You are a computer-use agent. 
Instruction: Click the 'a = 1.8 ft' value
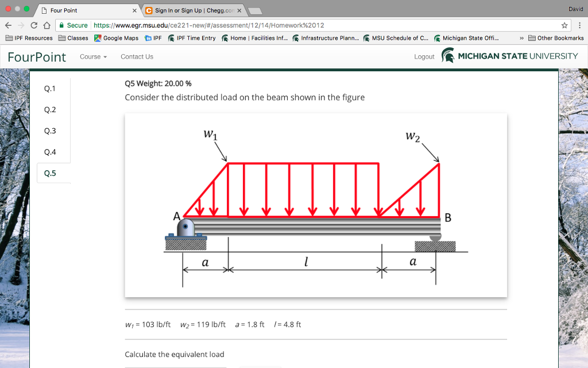(x=250, y=324)
